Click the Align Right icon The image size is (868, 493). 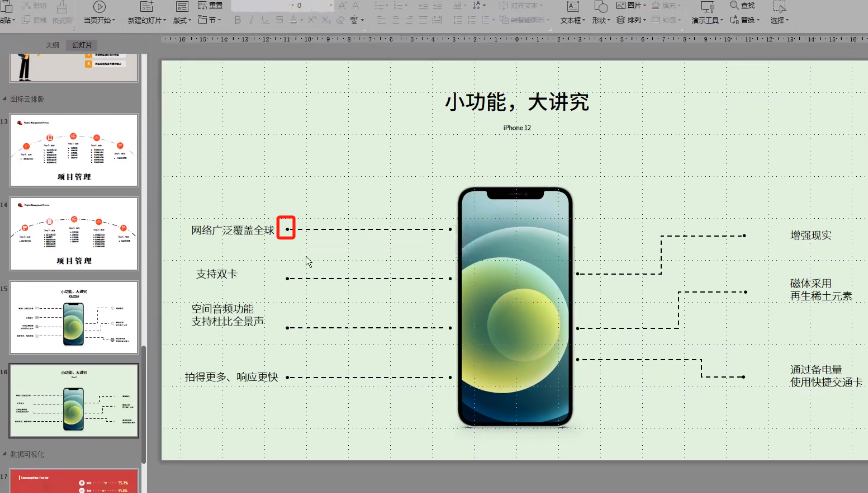(x=409, y=20)
